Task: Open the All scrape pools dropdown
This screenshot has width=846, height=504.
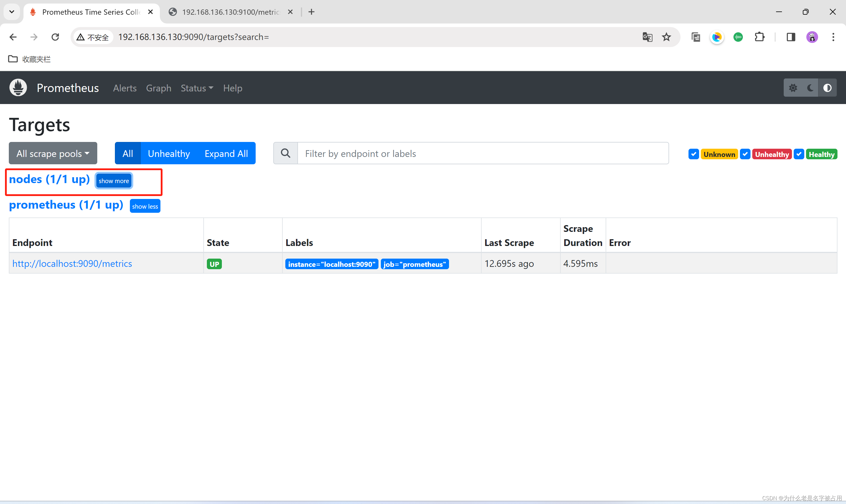Action: [53, 153]
